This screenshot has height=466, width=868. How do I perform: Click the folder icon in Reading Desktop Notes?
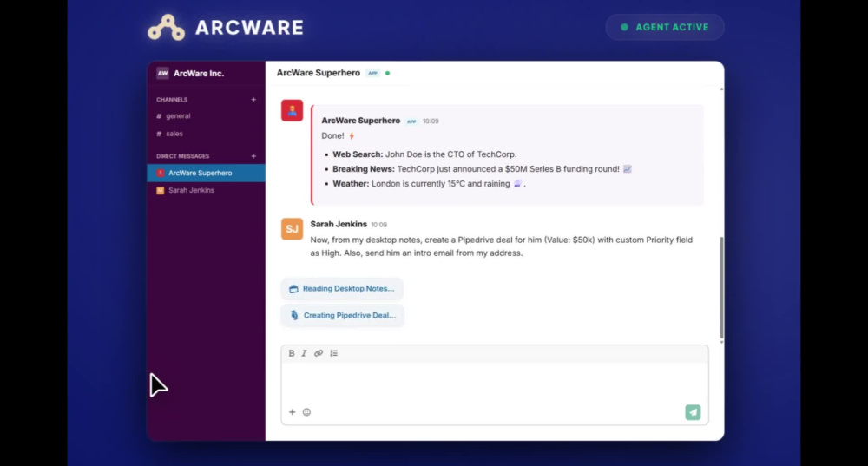pyautogui.click(x=293, y=289)
